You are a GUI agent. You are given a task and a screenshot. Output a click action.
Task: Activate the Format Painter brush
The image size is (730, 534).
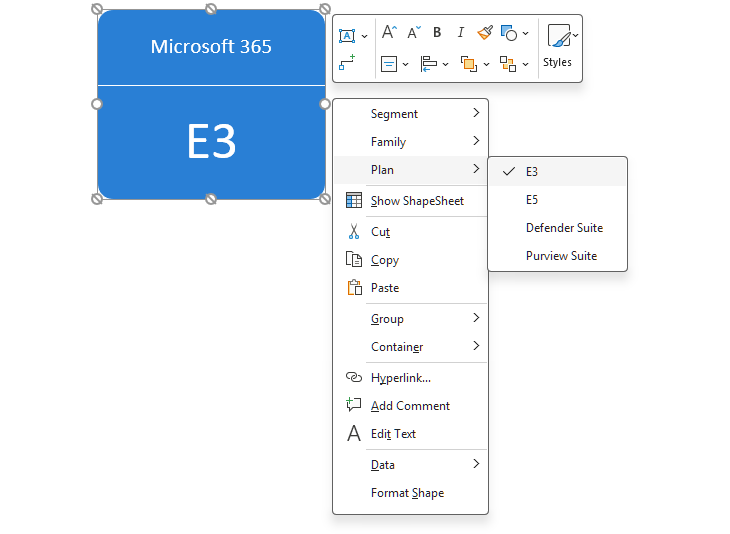click(x=485, y=33)
